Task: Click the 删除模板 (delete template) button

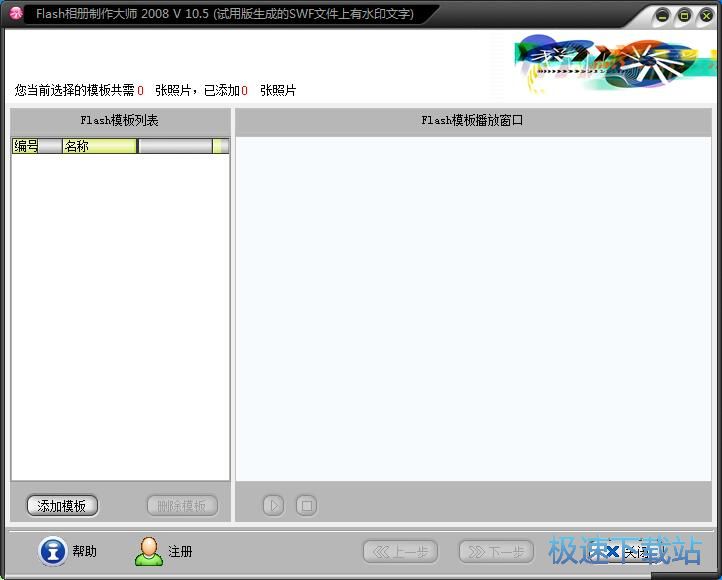Action: [x=182, y=506]
